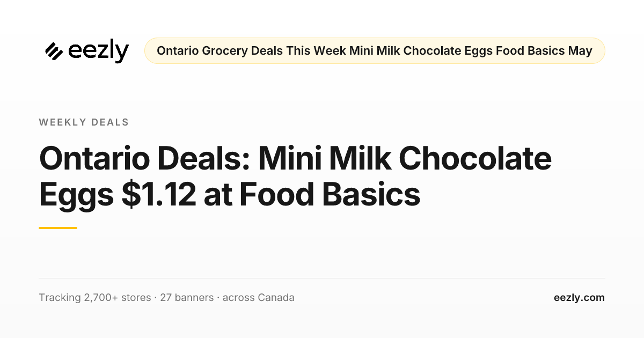Click the yellow accent bar under the headline
This screenshot has width=644, height=338.
58,228
